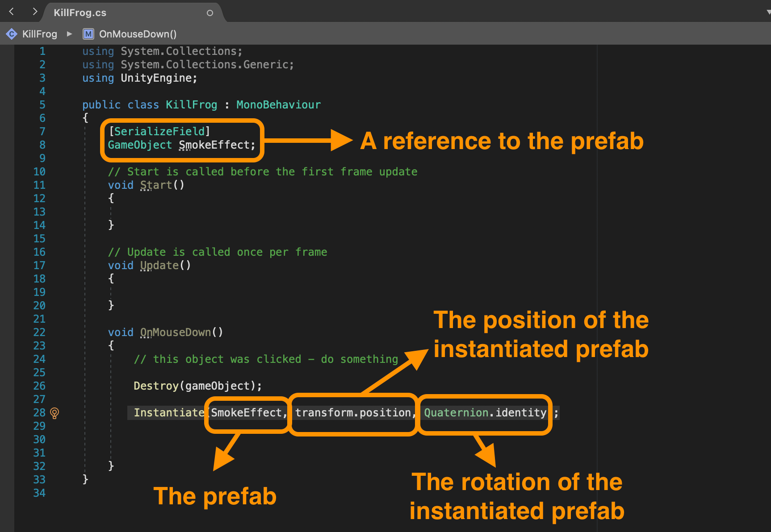Click the KillFrog class icon in the breadcrumb
Screen dimensions: 771x532
click(x=11, y=34)
